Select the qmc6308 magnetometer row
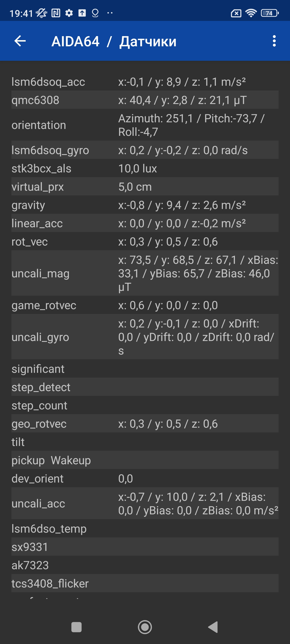290x644 pixels. coord(145,100)
